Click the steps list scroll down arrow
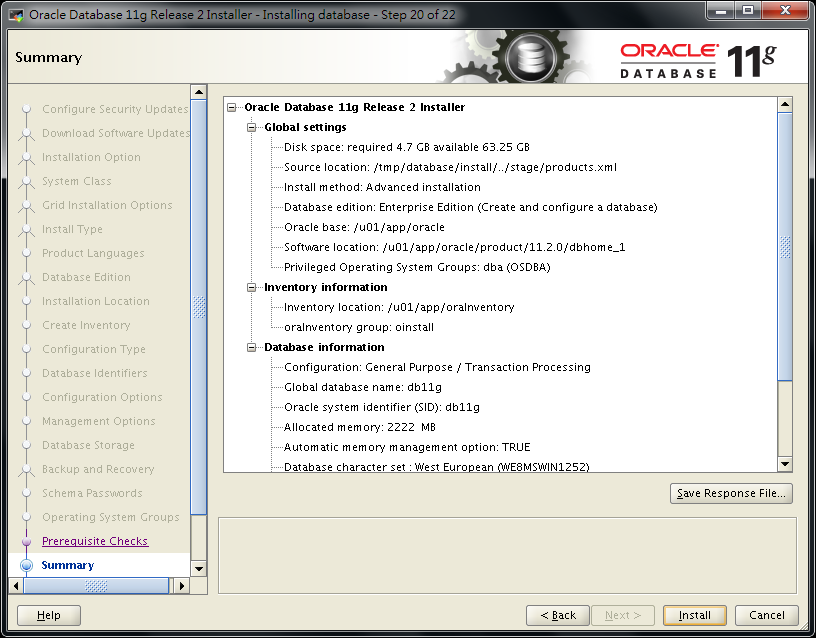The width and height of the screenshot is (816, 638). 199,569
